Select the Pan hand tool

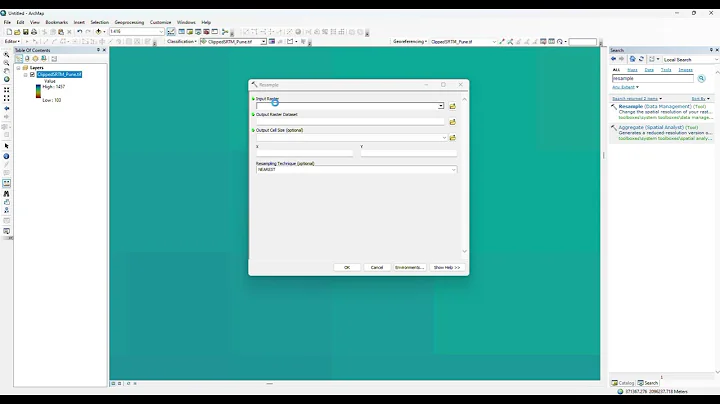[6, 71]
